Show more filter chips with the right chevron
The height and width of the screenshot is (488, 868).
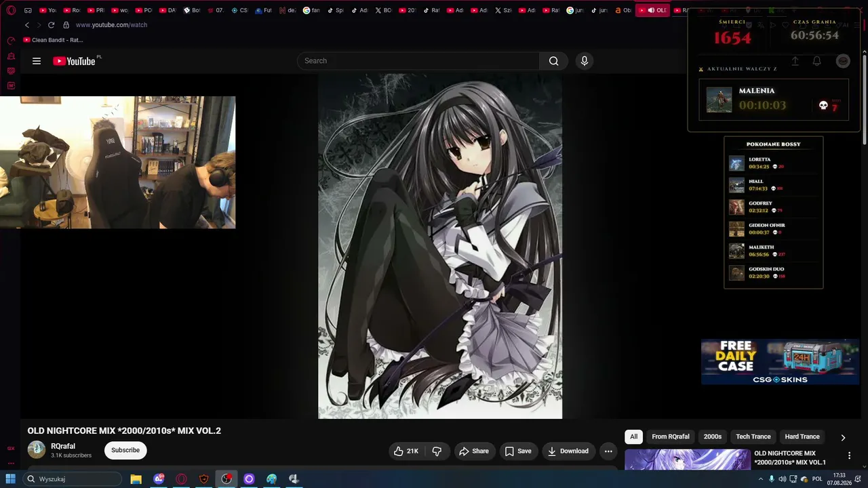(843, 438)
